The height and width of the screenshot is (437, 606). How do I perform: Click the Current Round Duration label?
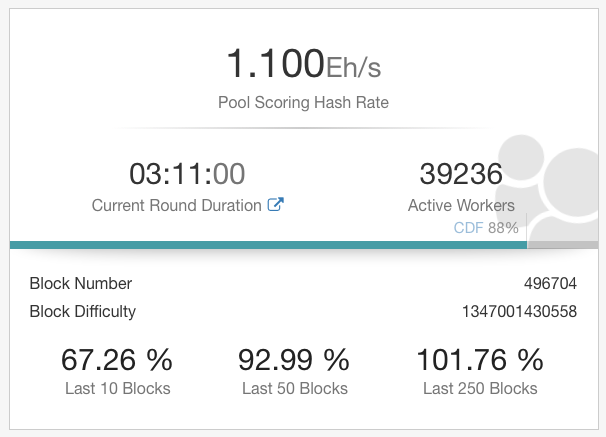(x=177, y=205)
